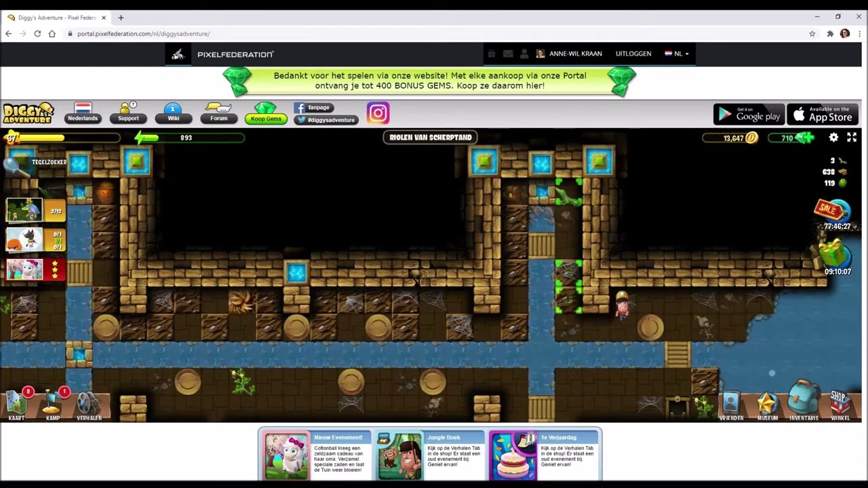Open browser home page

(52, 33)
